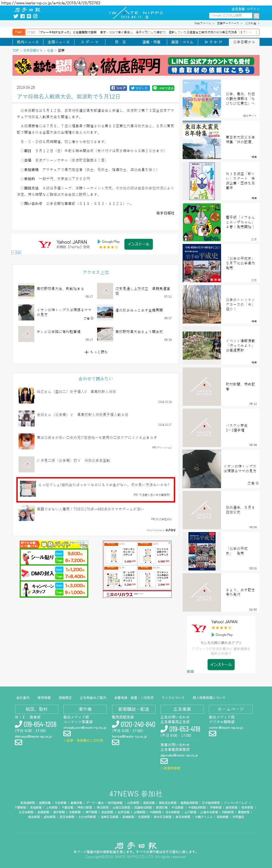Open 陵侑選手、5月8日贈呈式 item
Image resolution: width=272 pixels, height=868 pixels.
click(x=240, y=510)
